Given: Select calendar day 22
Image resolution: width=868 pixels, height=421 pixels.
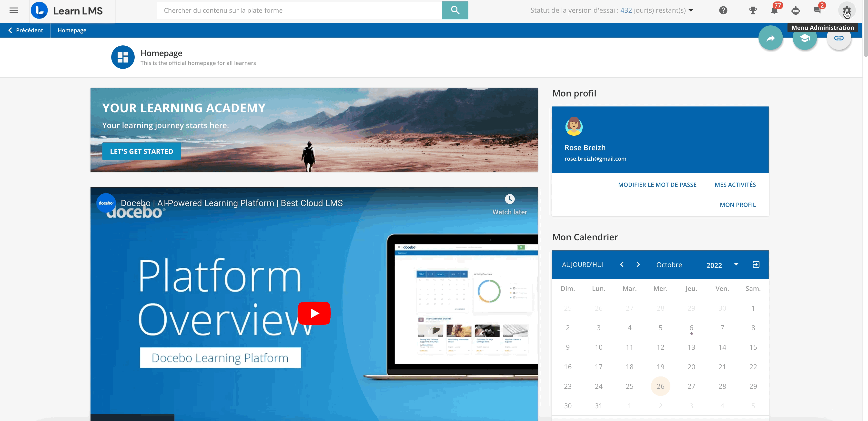Looking at the screenshot, I should (753, 367).
